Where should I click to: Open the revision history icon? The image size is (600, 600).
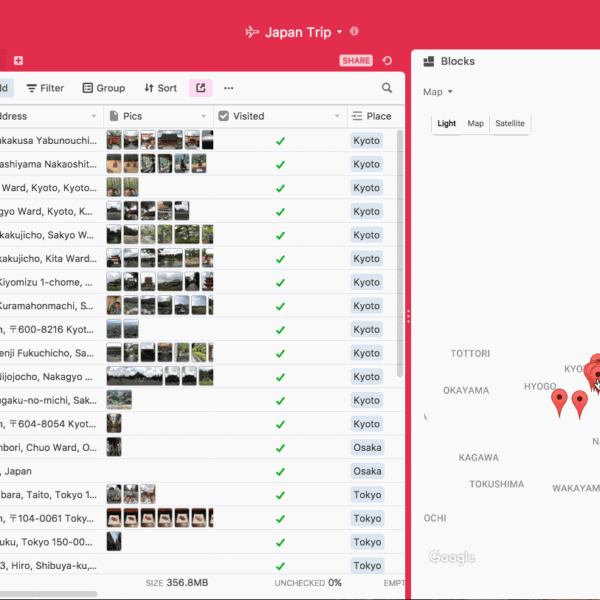click(x=388, y=61)
